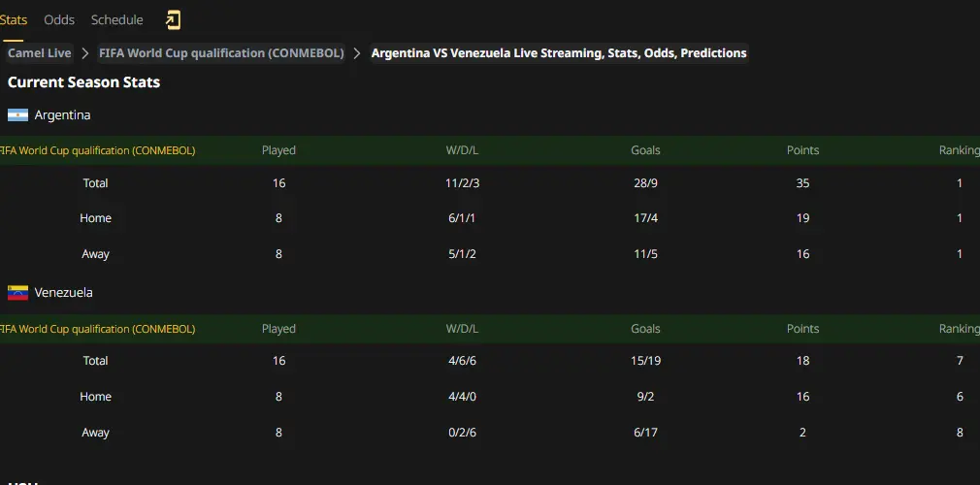Viewport: 980px width, 485px height.
Task: Select Venezuela's Away row
Action: coord(490,433)
